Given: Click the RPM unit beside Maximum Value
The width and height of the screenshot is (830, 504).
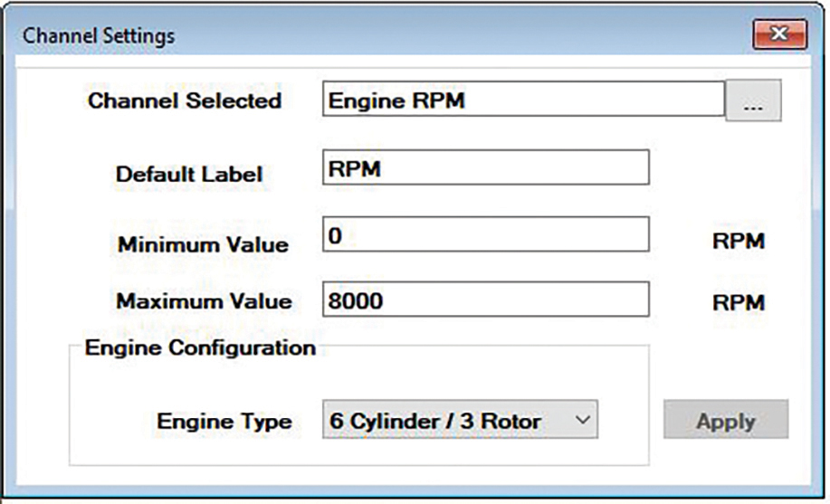Looking at the screenshot, I should 738,303.
